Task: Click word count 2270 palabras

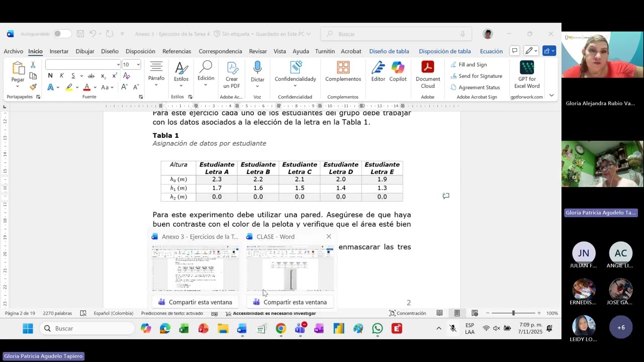Action: [57, 313]
